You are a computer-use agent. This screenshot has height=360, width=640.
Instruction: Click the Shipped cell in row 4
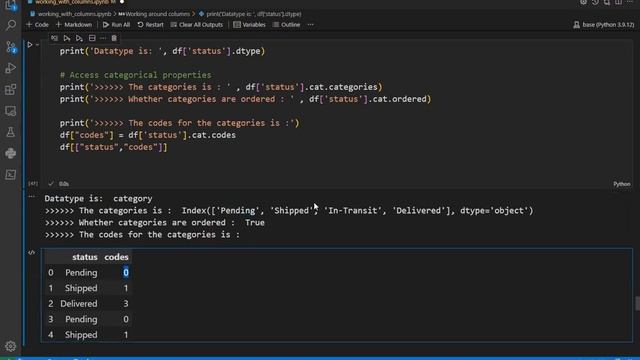[81, 335]
